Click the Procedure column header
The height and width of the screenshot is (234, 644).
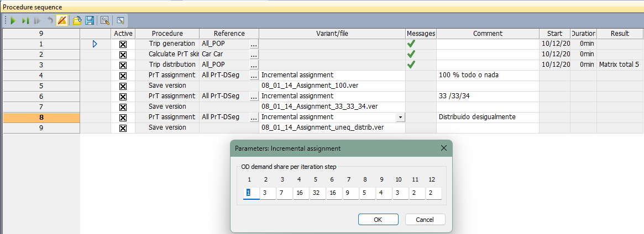(167, 34)
